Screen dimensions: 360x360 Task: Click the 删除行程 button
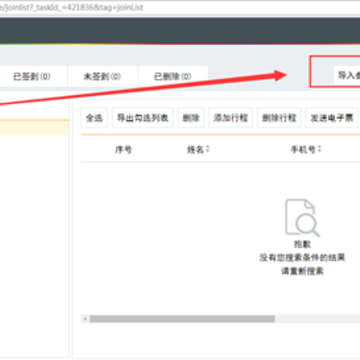coord(279,118)
